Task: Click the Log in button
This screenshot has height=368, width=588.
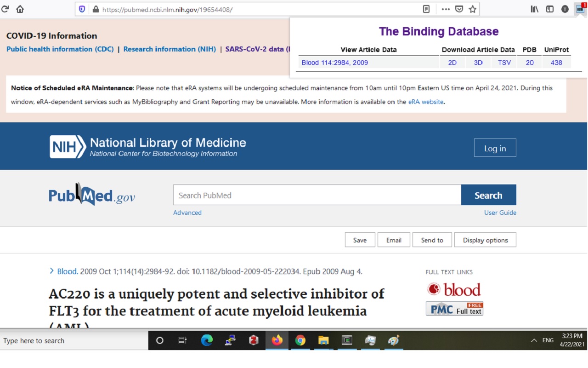Action: 495,148
